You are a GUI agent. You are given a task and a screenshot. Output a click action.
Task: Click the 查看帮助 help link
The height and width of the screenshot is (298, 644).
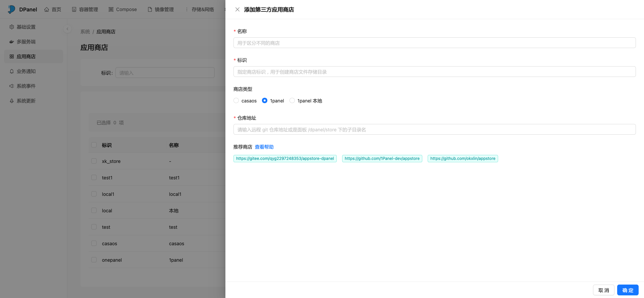pos(264,147)
